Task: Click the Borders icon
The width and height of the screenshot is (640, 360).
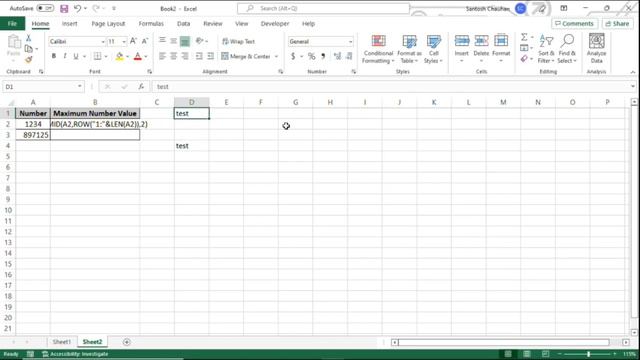Action: click(x=97, y=56)
